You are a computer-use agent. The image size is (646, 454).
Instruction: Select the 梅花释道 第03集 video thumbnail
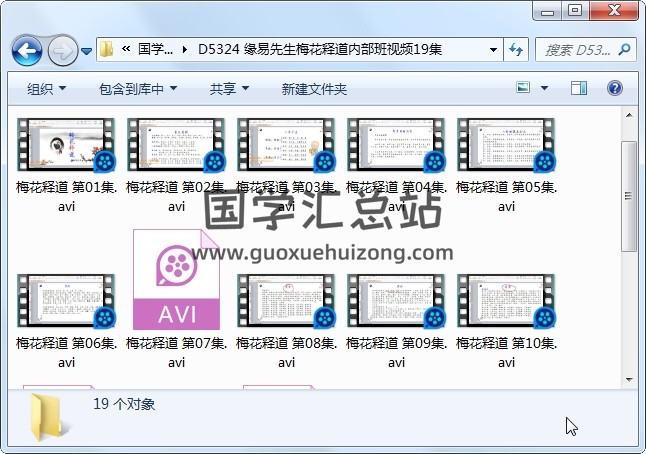(286, 145)
